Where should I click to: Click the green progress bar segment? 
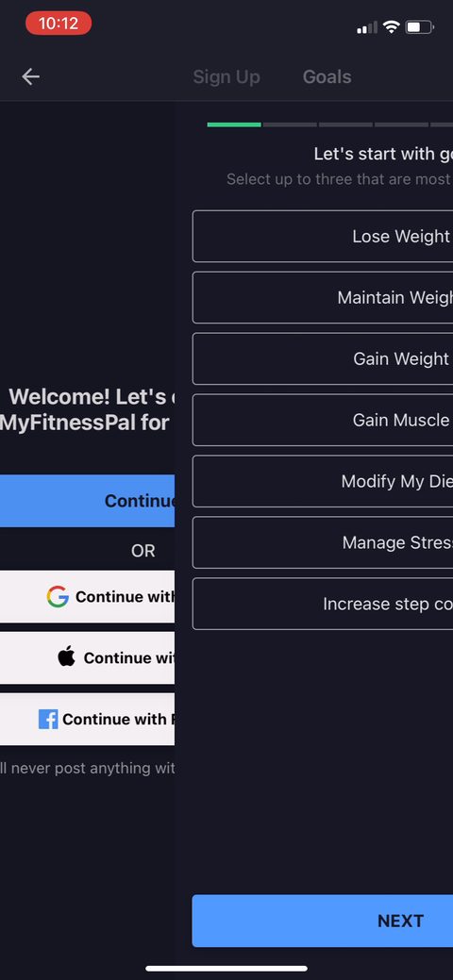tap(234, 125)
